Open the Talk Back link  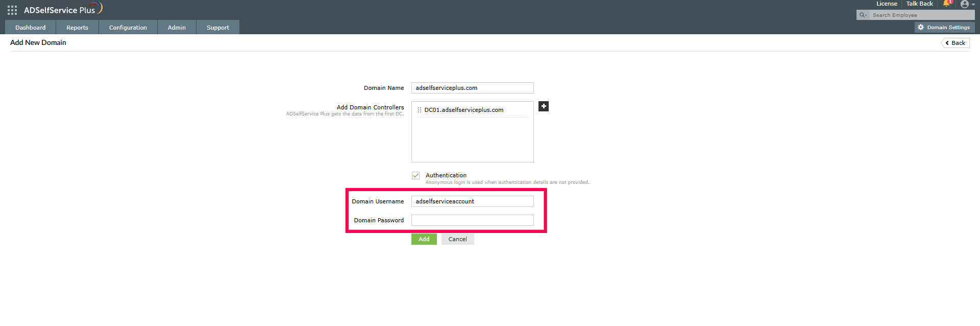[x=919, y=4]
